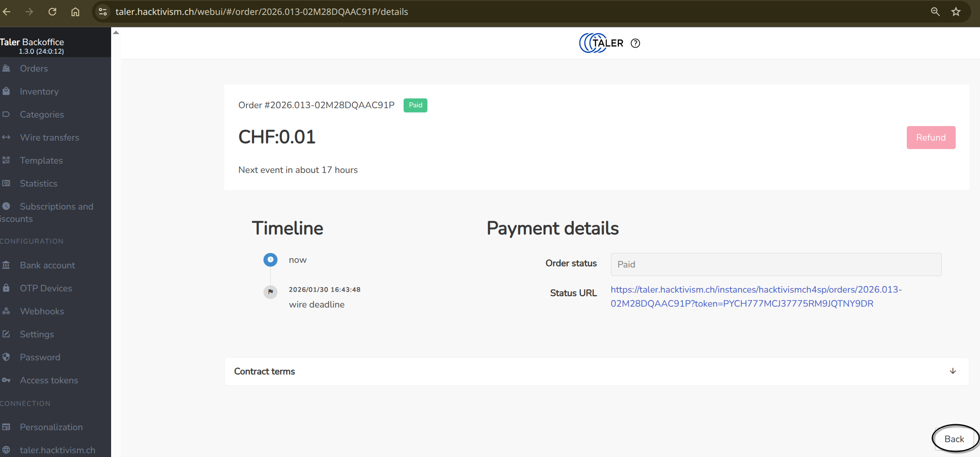The height and width of the screenshot is (457, 980).
Task: Click the Access tokens key icon
Action: point(6,380)
